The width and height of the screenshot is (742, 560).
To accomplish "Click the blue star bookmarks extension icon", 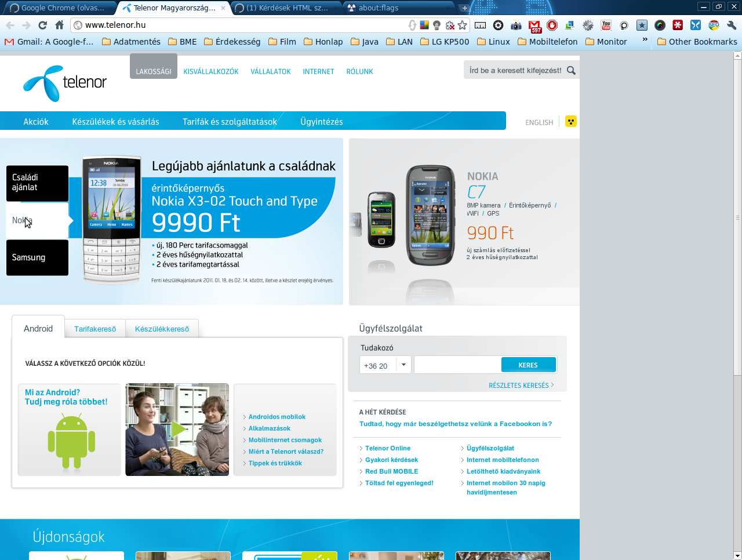I will point(642,25).
